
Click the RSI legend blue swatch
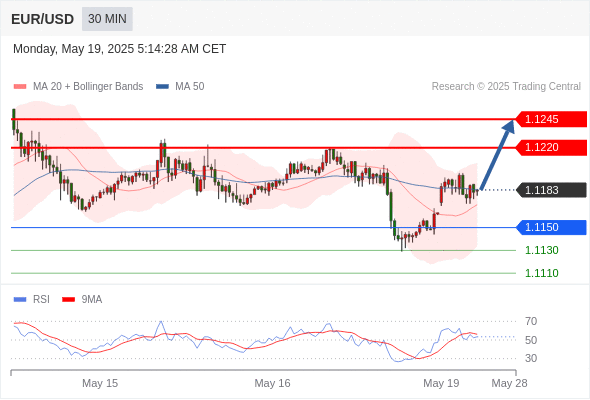point(20,300)
